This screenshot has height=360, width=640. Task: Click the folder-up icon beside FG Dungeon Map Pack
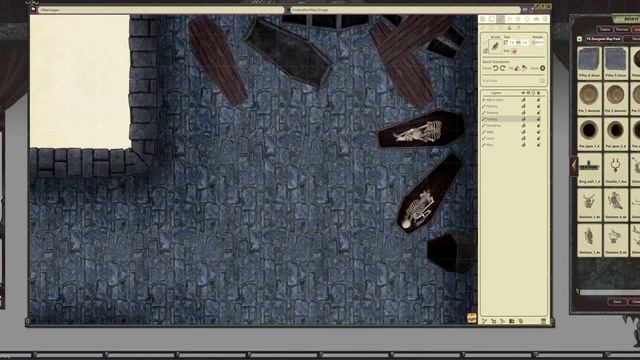(579, 39)
